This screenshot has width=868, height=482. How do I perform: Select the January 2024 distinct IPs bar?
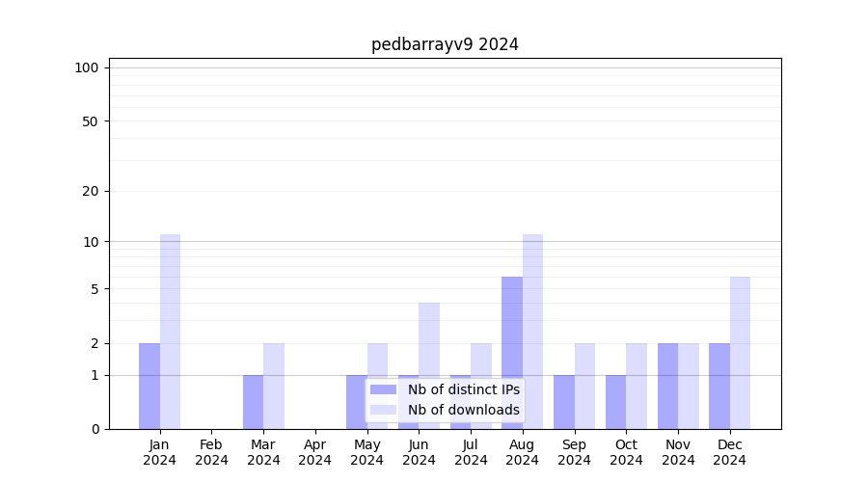point(149,386)
